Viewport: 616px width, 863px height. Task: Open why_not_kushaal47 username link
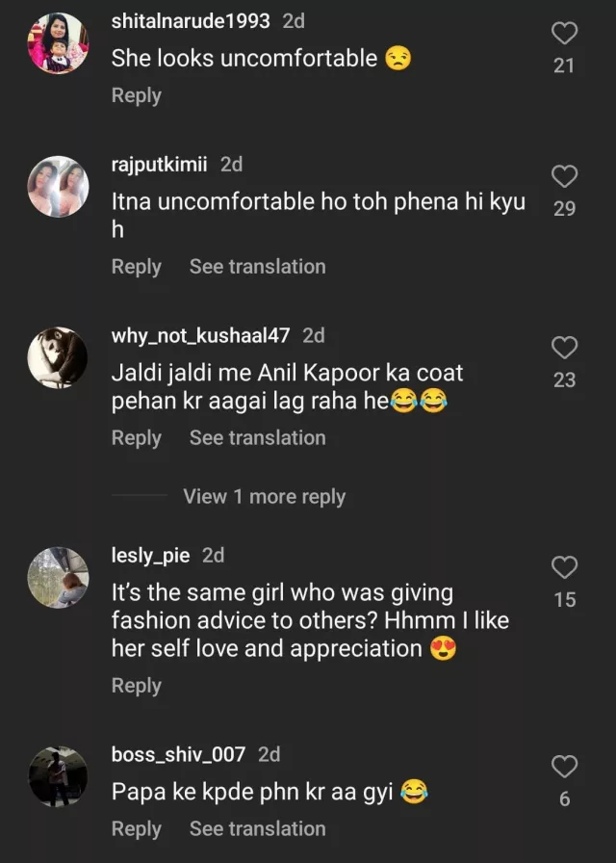(x=200, y=336)
